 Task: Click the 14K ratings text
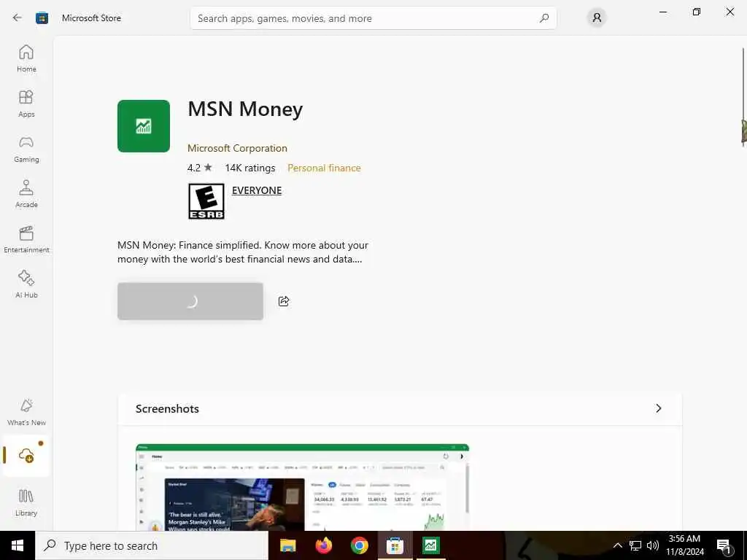click(x=250, y=168)
